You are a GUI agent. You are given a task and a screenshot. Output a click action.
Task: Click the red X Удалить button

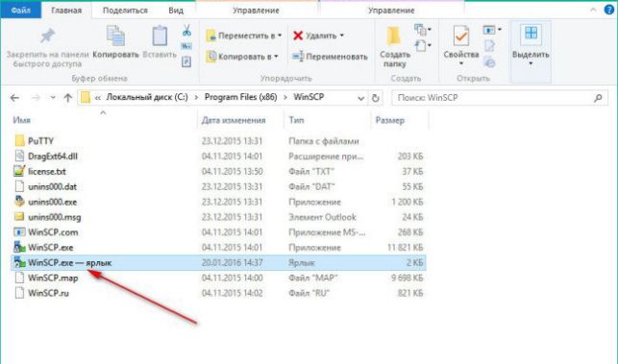pyautogui.click(x=314, y=36)
